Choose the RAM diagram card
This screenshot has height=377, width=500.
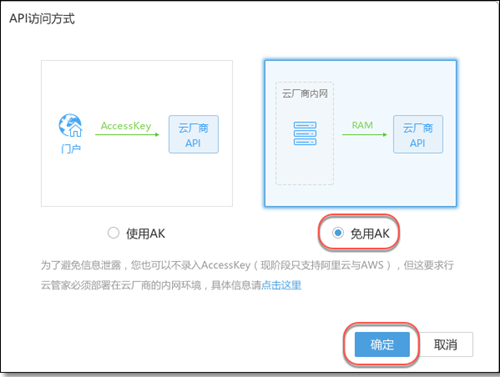360,133
